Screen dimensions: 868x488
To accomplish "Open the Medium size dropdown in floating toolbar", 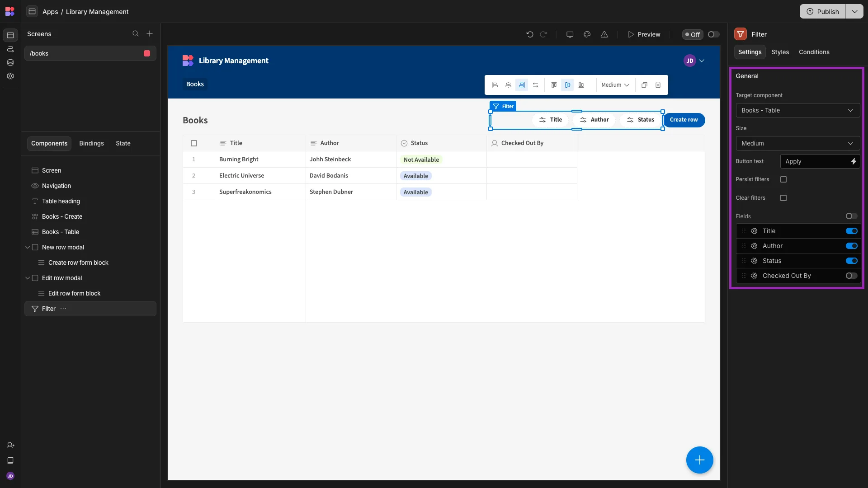I will (615, 85).
